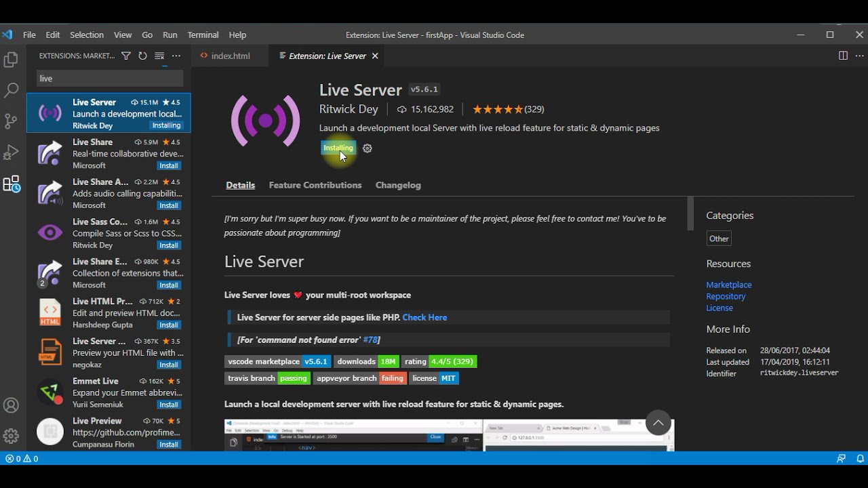Click the publisher name Ritwick Dey

point(349,109)
